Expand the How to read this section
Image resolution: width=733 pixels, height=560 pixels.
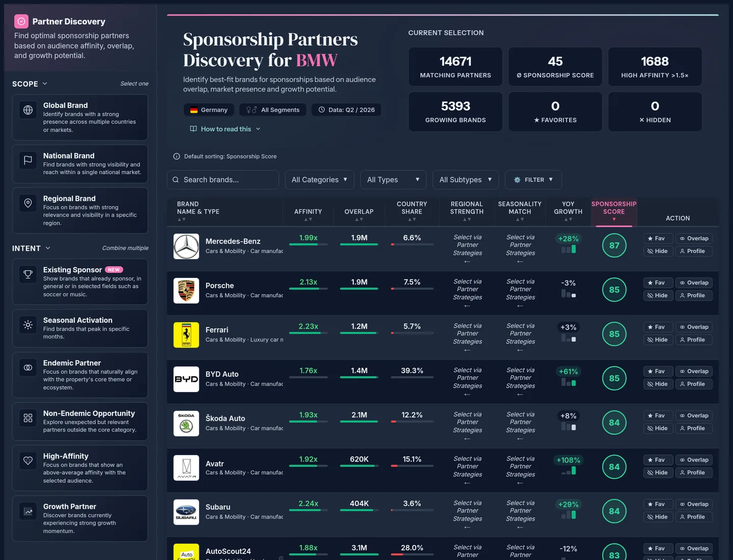(x=225, y=129)
